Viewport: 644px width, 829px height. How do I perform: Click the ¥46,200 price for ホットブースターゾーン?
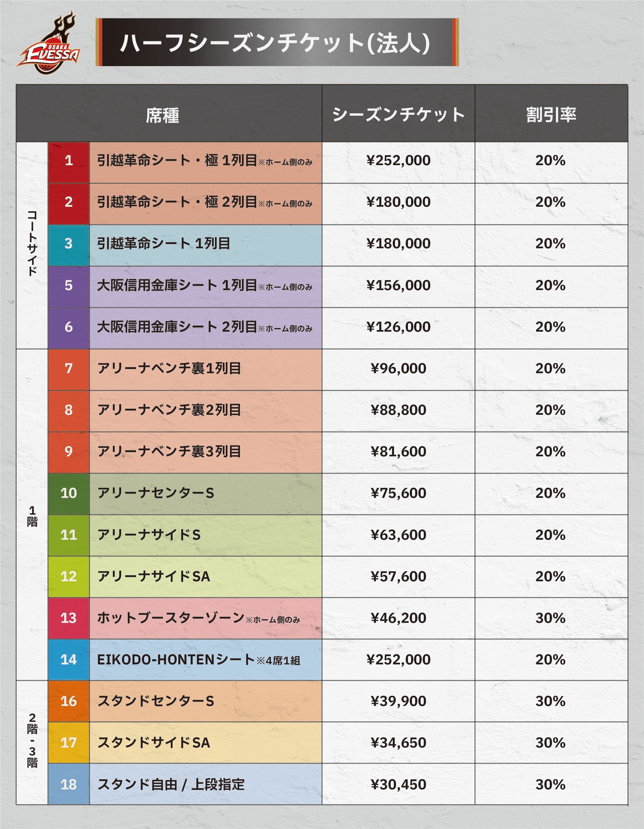[398, 618]
